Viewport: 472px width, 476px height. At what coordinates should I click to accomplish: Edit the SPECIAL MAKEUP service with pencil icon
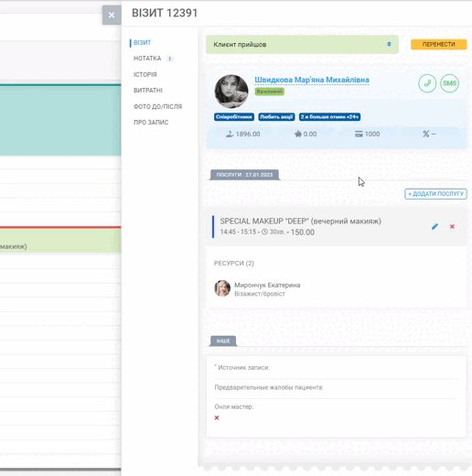[434, 226]
